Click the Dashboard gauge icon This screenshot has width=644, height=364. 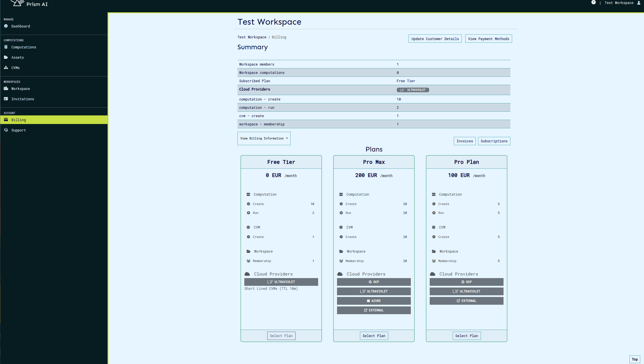click(x=6, y=26)
